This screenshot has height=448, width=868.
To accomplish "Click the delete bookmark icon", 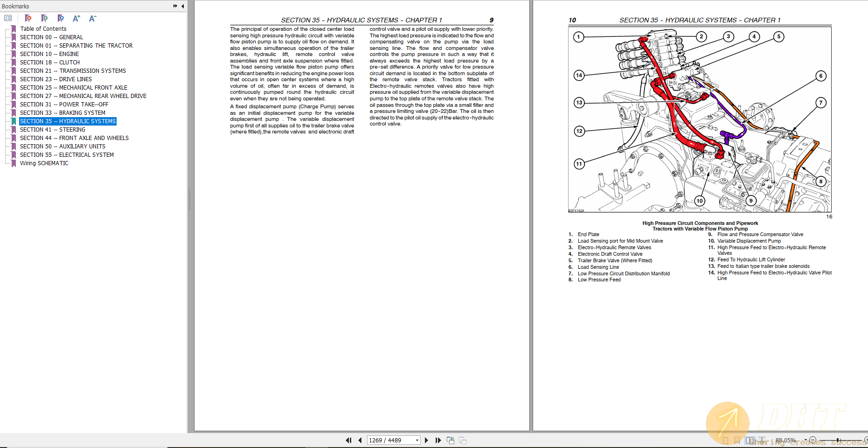I will click(x=28, y=18).
